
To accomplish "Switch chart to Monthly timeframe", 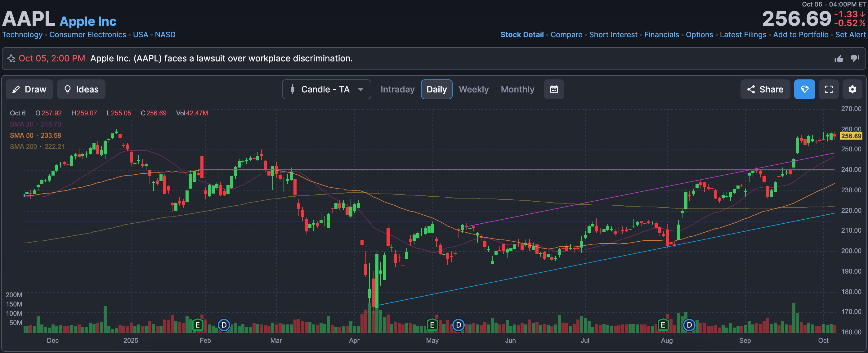I will 517,89.
